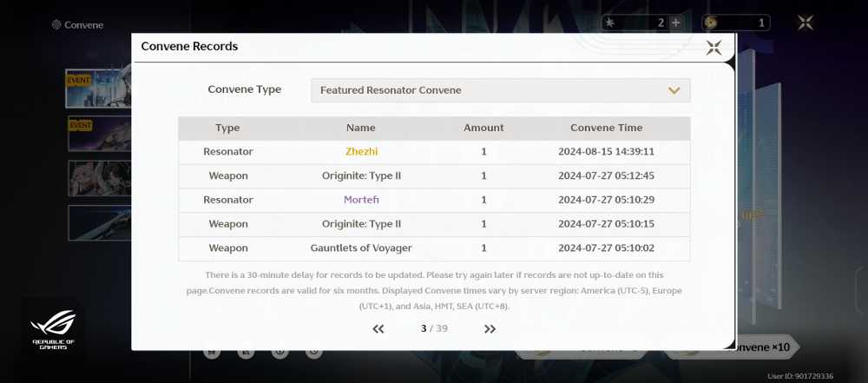This screenshot has width=868, height=383.
Task: Click the Convene title icon
Action: pyautogui.click(x=56, y=24)
